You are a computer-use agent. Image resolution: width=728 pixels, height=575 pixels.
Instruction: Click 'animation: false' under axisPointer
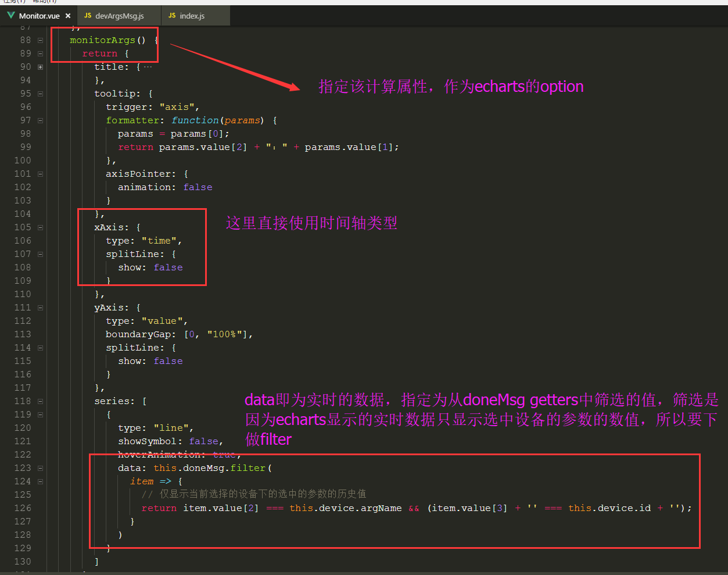click(x=165, y=187)
